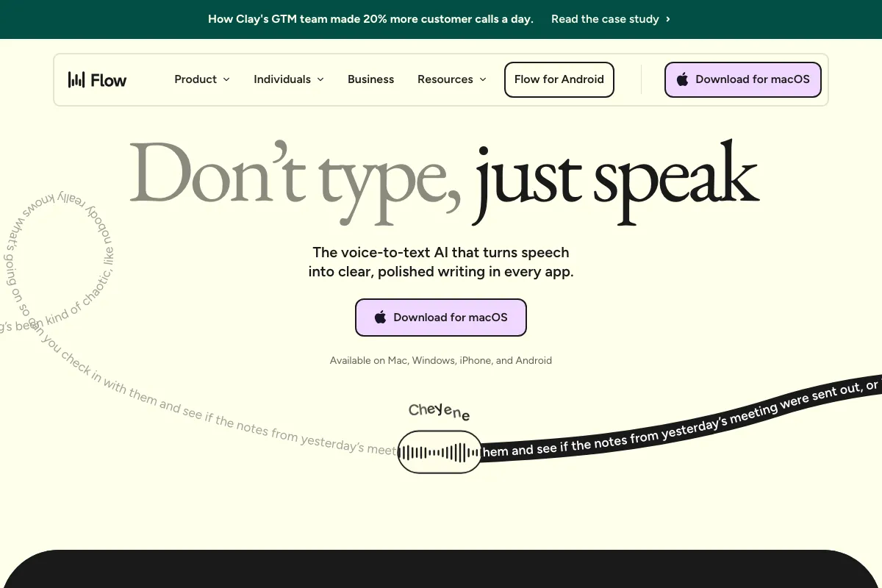Click the arrow after Read the case study
The height and width of the screenshot is (588, 882).
[668, 19]
